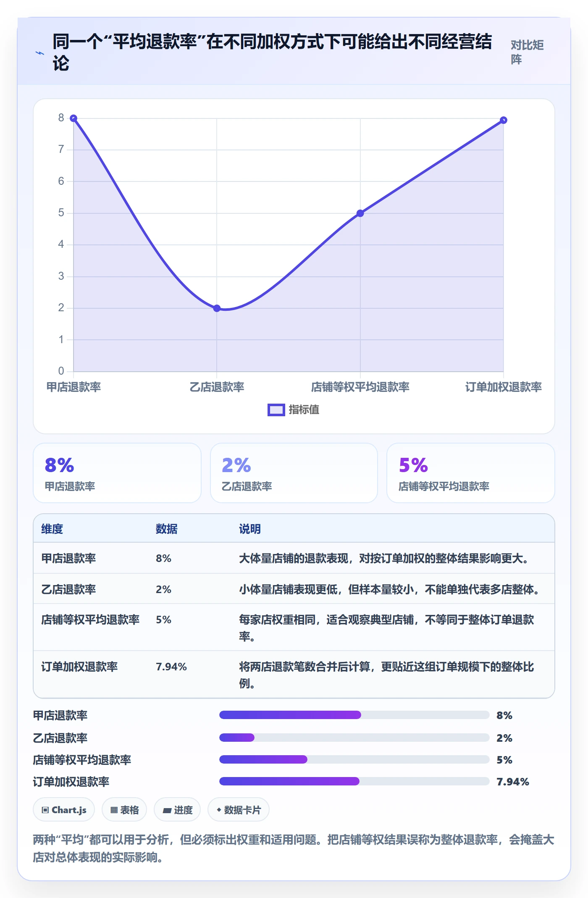Select the 订单加权退款率 table row cell
This screenshot has height=898, width=588.
pyautogui.click(x=79, y=667)
